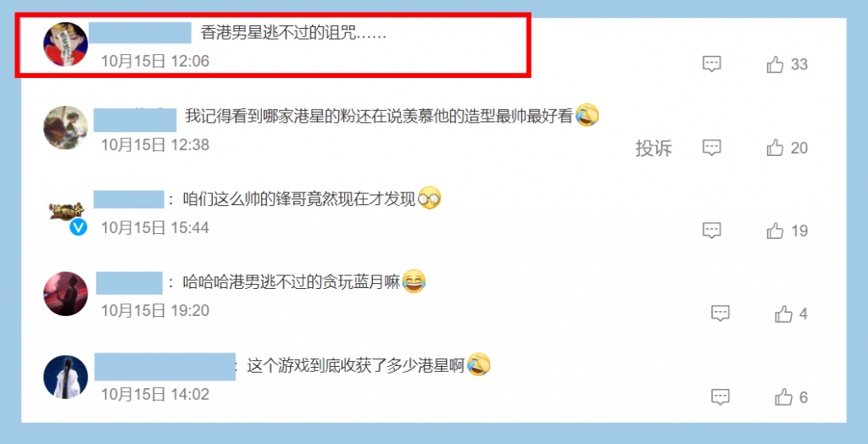Like the 贪玩蓝月 comment
Image resolution: width=868 pixels, height=444 pixels.
pyautogui.click(x=783, y=314)
